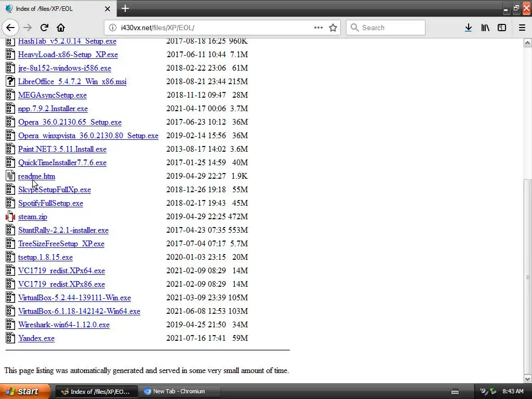This screenshot has width=532, height=399.
Task: Click binary icon beside Yandex.exe
Action: [x=10, y=338]
